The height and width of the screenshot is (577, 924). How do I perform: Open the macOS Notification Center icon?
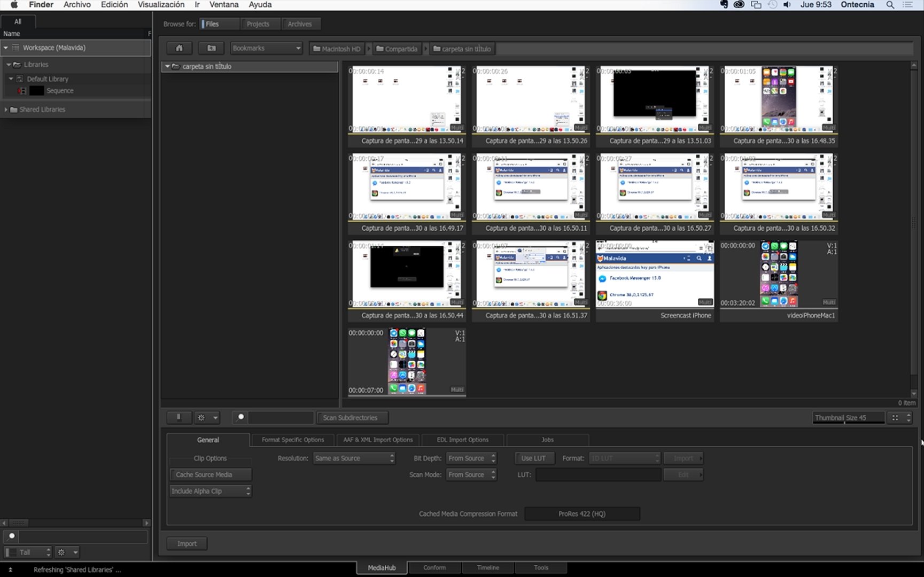(907, 5)
